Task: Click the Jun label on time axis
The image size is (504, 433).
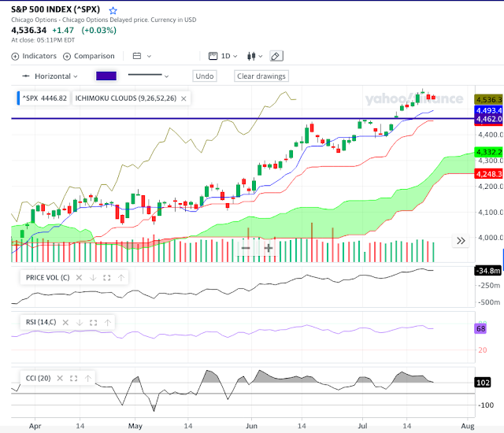Action: click(251, 426)
